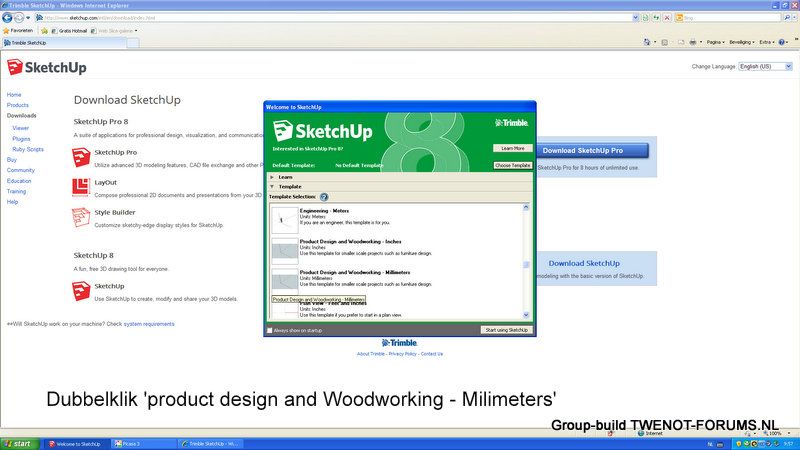Open Ruby Scripts sidebar link

(x=28, y=149)
